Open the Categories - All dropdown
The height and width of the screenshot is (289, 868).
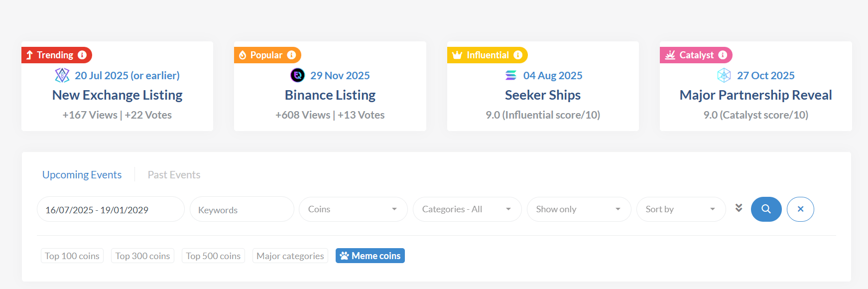467,209
